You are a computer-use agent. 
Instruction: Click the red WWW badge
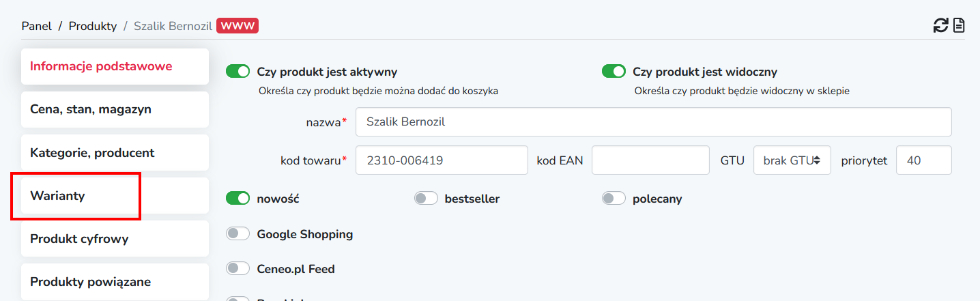[237, 26]
